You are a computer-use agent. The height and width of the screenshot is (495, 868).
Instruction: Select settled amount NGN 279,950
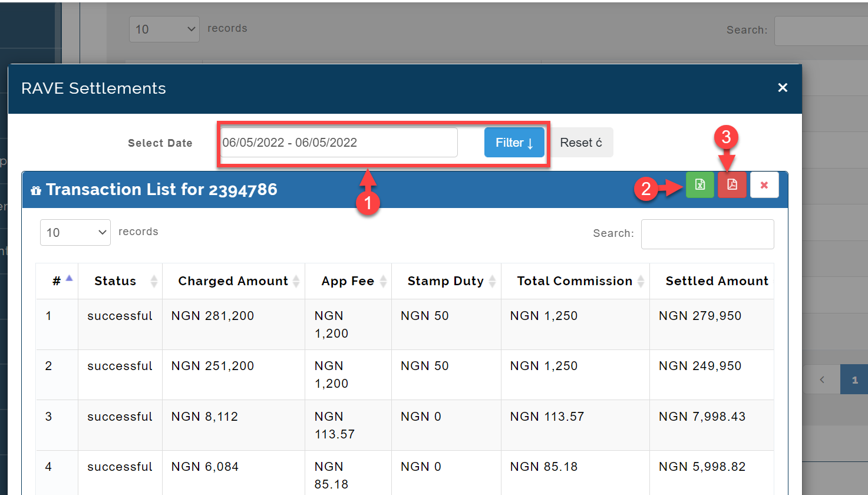[x=700, y=316]
